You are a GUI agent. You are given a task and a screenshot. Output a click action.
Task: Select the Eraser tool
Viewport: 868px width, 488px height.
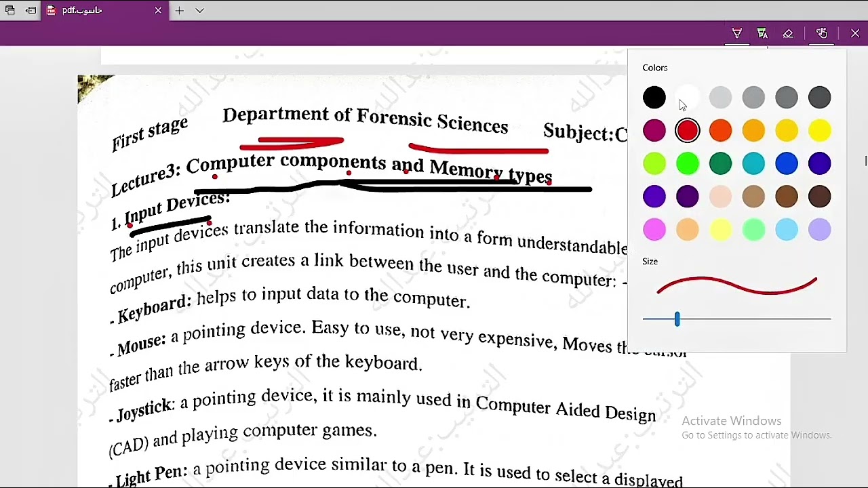click(x=788, y=33)
